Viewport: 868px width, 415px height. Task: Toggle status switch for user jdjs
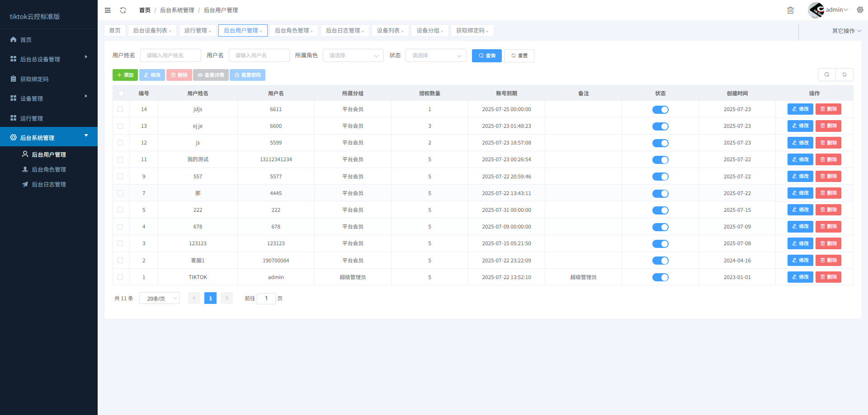tap(660, 110)
